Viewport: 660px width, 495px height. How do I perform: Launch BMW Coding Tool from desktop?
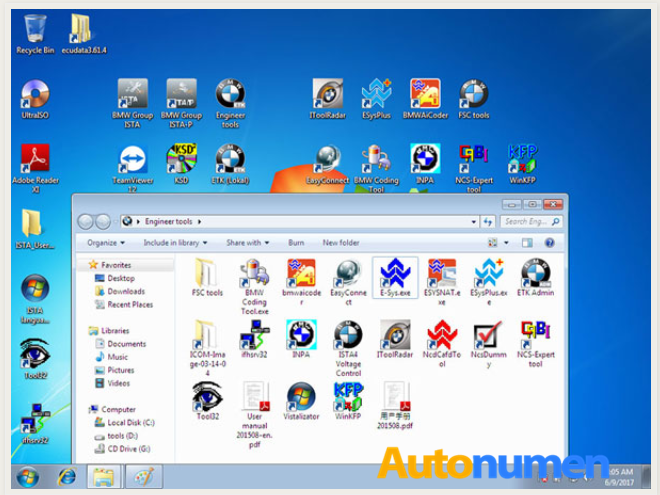(x=376, y=168)
